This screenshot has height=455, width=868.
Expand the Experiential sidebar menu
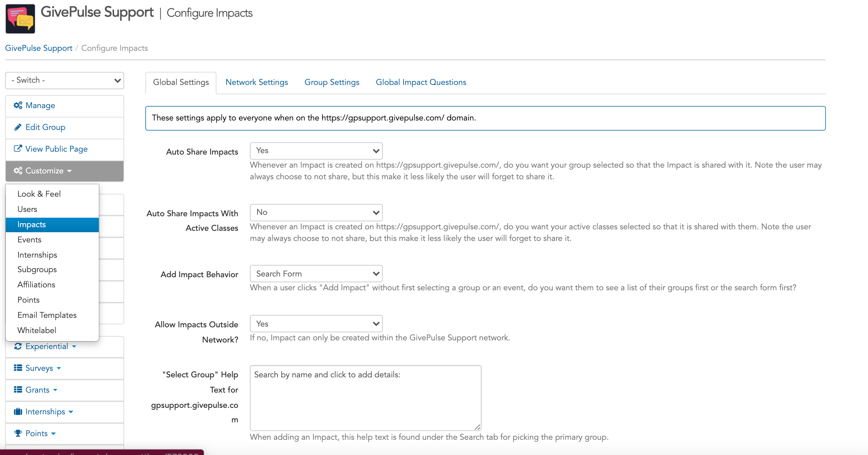(65, 347)
